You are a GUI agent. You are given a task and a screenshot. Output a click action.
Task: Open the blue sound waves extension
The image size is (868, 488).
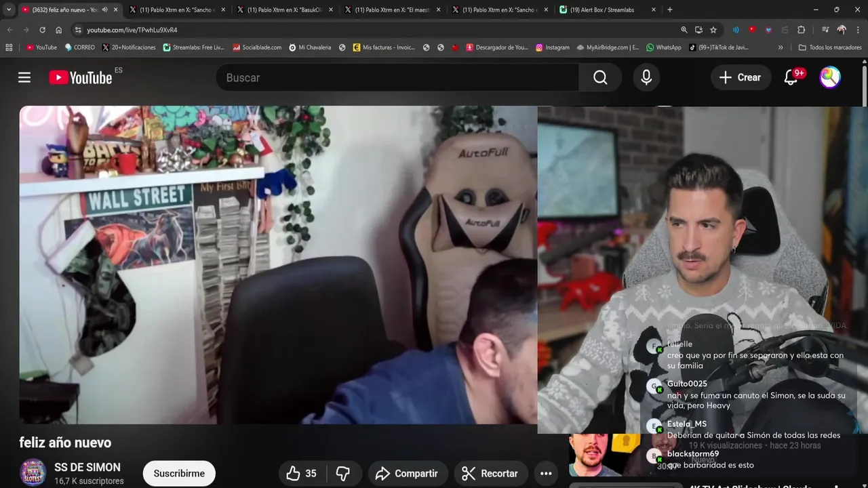pyautogui.click(x=736, y=30)
